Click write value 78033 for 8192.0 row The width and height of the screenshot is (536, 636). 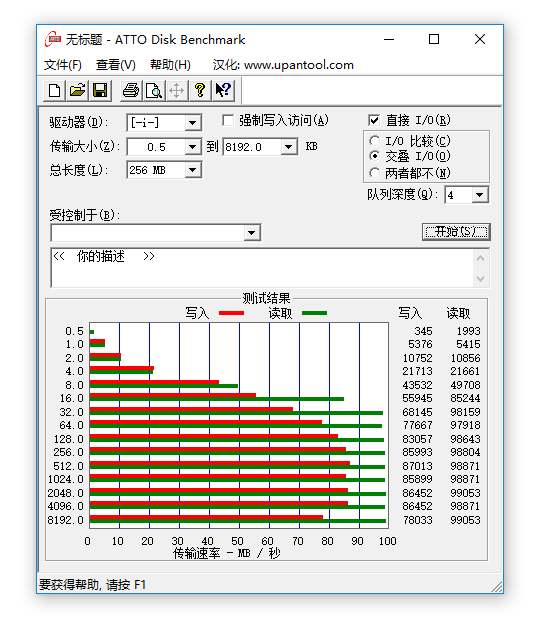pos(417,520)
